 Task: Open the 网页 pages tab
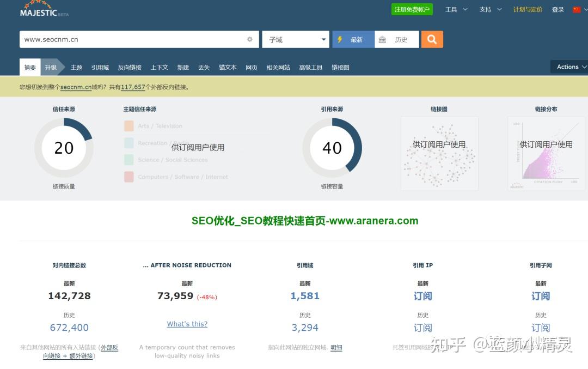251,67
